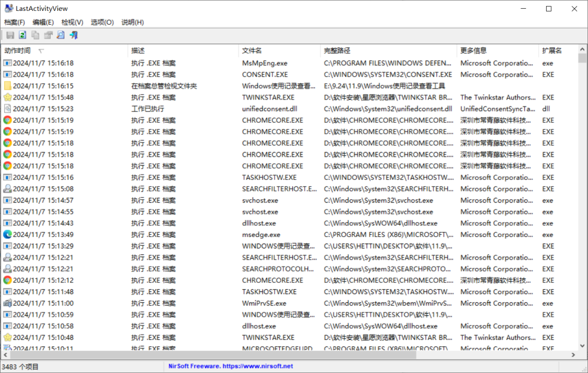Click the C:\WINDOWS\SYSTEM32\CONSENT.EXE path cell

(388, 74)
